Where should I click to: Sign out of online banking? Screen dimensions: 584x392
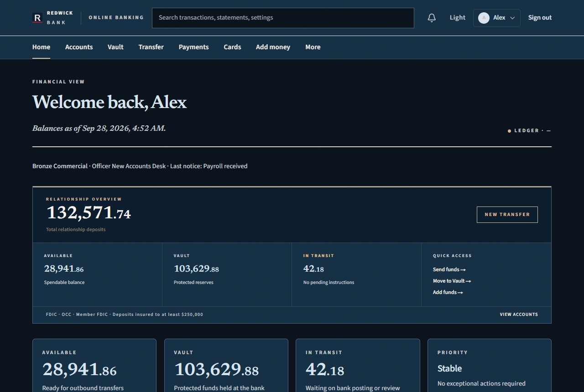pyautogui.click(x=540, y=18)
